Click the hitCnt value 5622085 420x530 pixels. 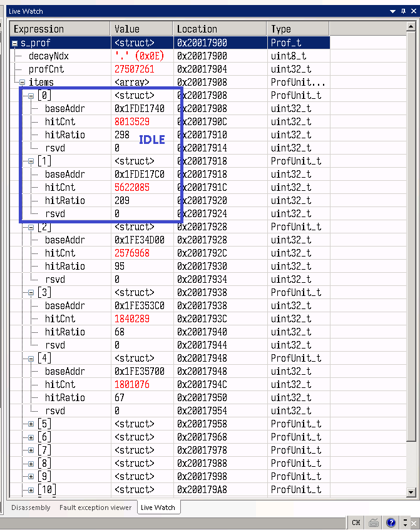132,188
